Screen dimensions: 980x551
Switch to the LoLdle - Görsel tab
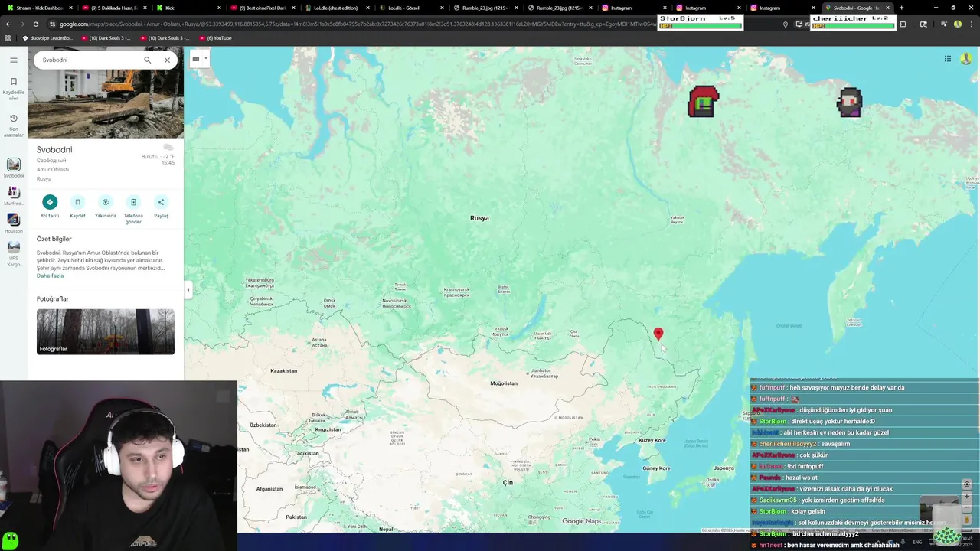pos(410,8)
